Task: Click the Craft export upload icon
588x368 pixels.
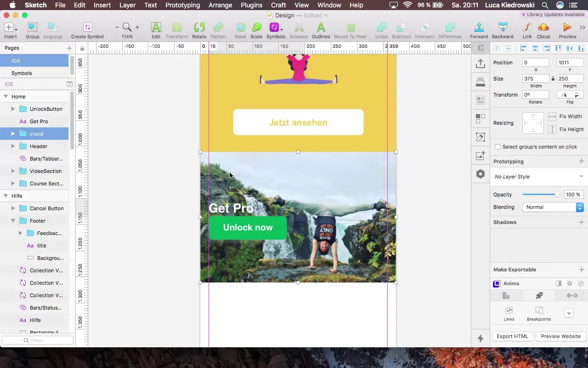Action: pyautogui.click(x=481, y=63)
